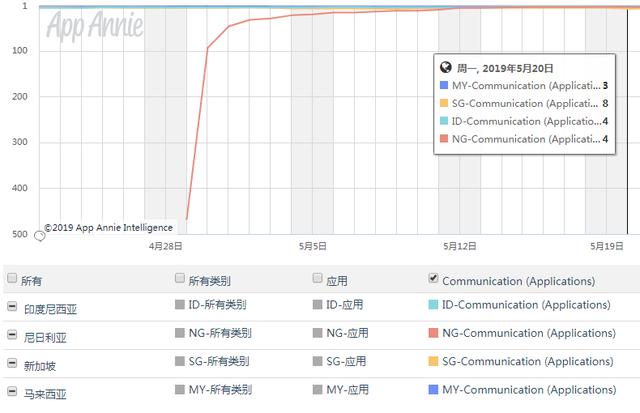
Task: Enable the 所有类别 checkbox
Action: pos(180,278)
